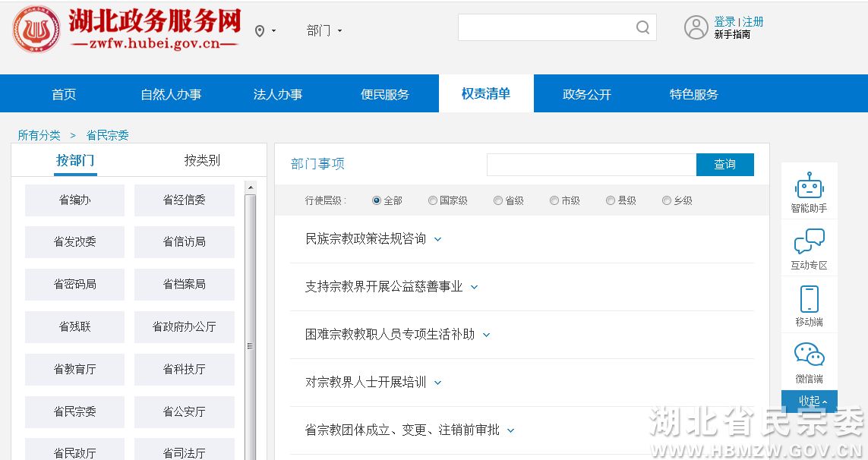Open the 智能助手 robot assistant
868x460 pixels.
point(809,191)
